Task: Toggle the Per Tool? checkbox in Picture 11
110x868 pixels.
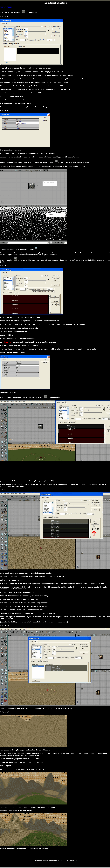Action: (42, 276)
